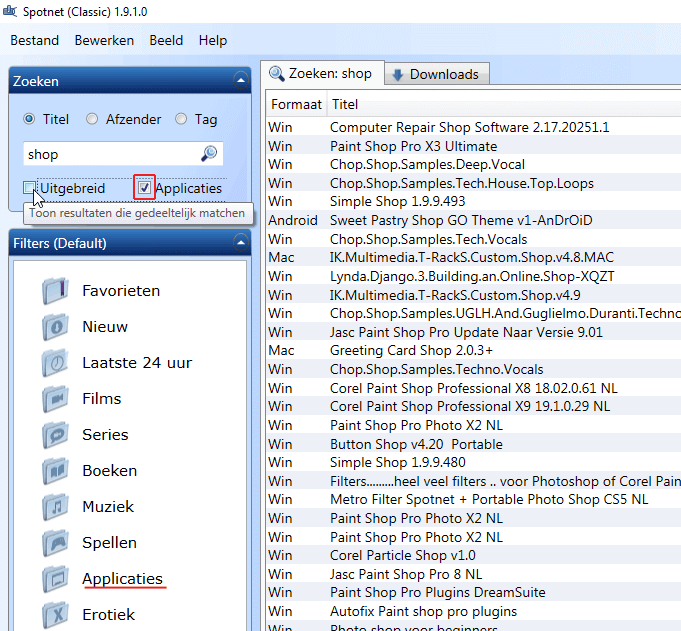This screenshot has height=631, width=681.
Task: Select Button Shop v4.20 Portable row
Action: 473,444
